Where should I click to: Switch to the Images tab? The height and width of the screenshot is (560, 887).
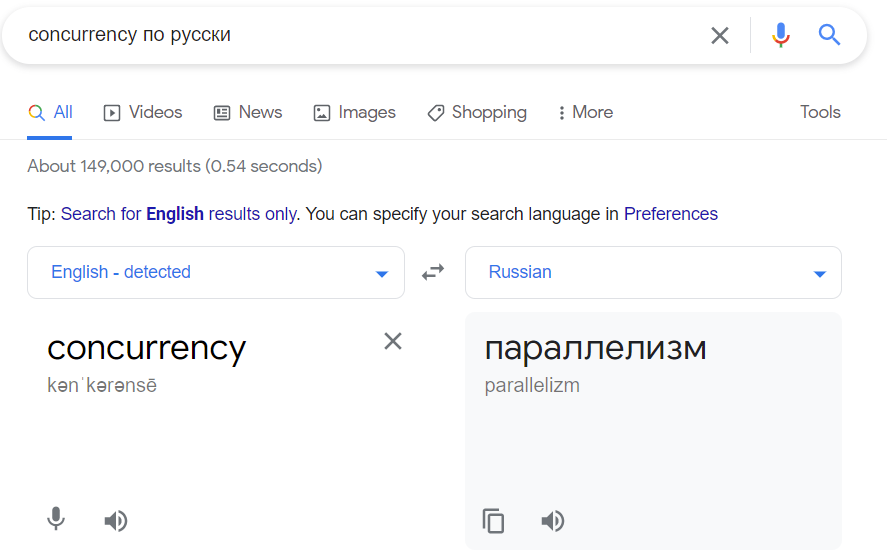coord(355,113)
